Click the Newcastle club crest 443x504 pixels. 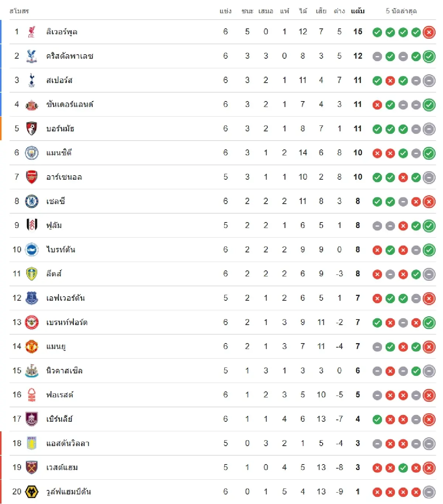(x=32, y=371)
